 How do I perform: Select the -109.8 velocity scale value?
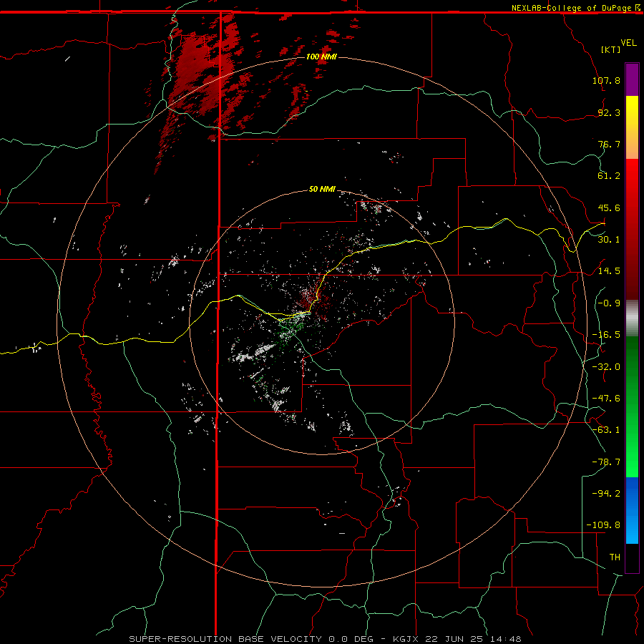click(x=603, y=525)
